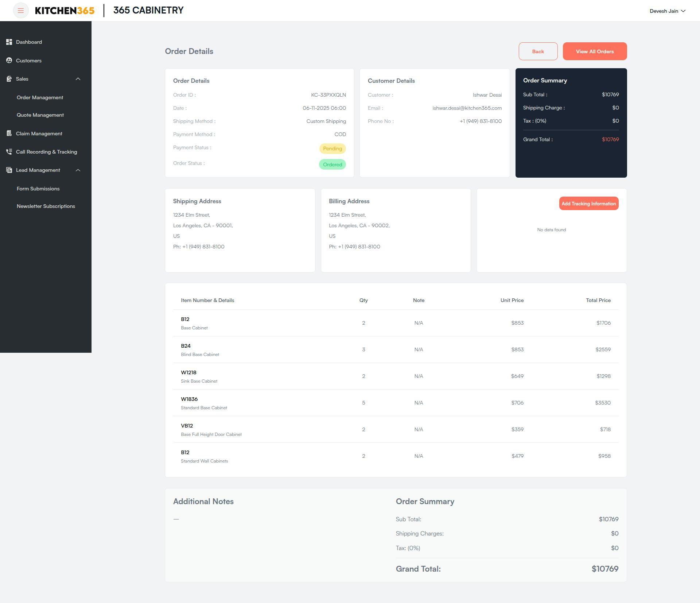
Task: Click the Pending payment status badge
Action: tap(332, 148)
